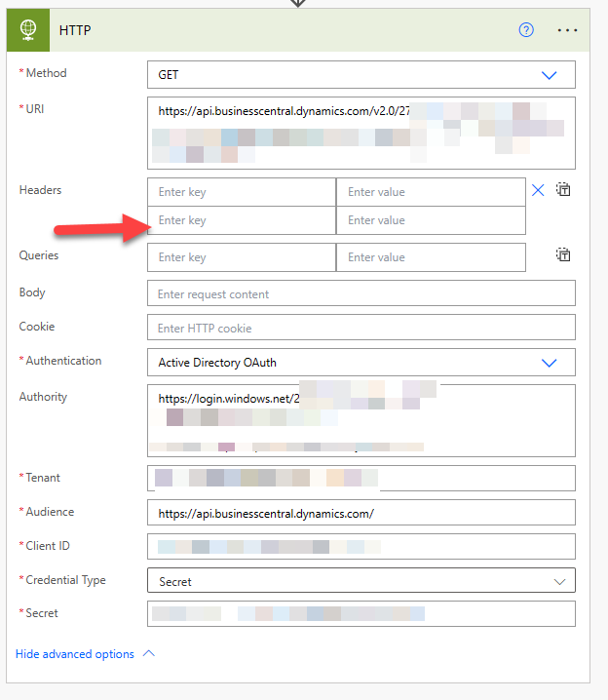Image resolution: width=608 pixels, height=700 pixels.
Task: Switch Headers to text mode
Action: [563, 189]
